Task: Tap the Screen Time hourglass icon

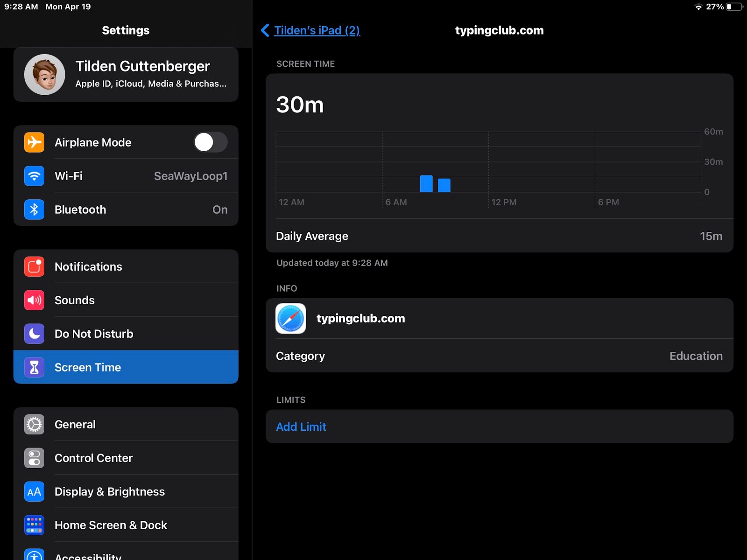Action: (34, 367)
